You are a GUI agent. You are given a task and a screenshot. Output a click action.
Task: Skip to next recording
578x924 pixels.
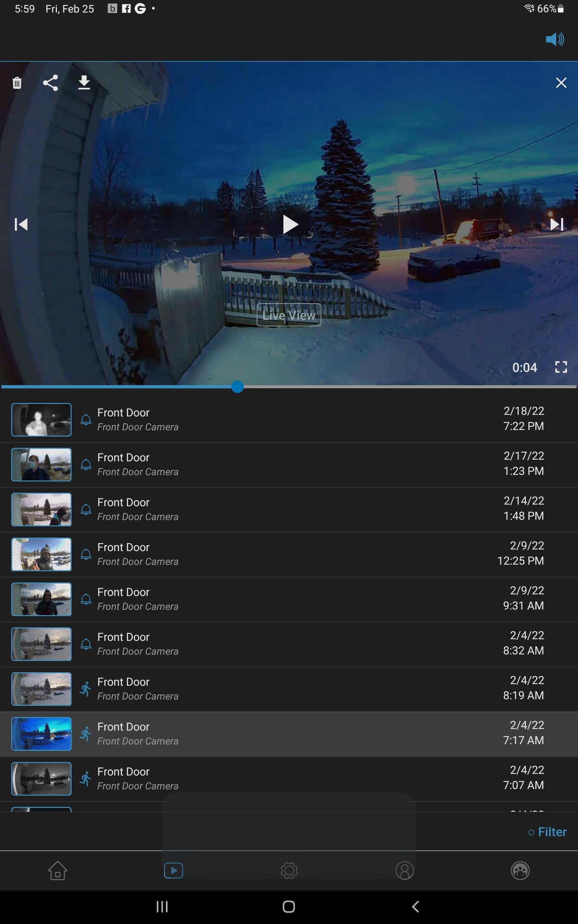point(556,224)
